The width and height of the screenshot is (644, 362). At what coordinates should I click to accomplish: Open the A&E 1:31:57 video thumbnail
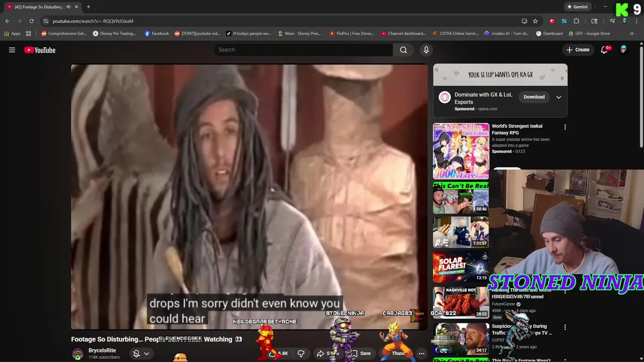coord(461,232)
